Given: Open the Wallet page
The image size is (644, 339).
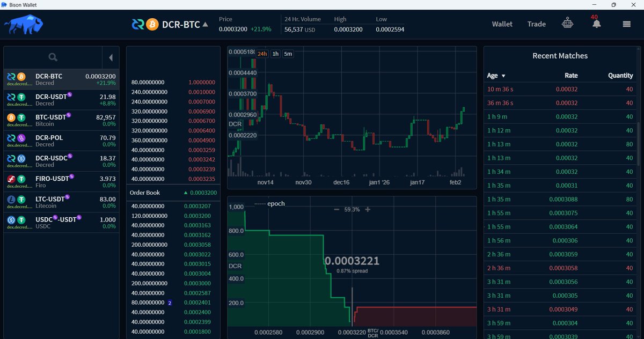Looking at the screenshot, I should pyautogui.click(x=502, y=24).
